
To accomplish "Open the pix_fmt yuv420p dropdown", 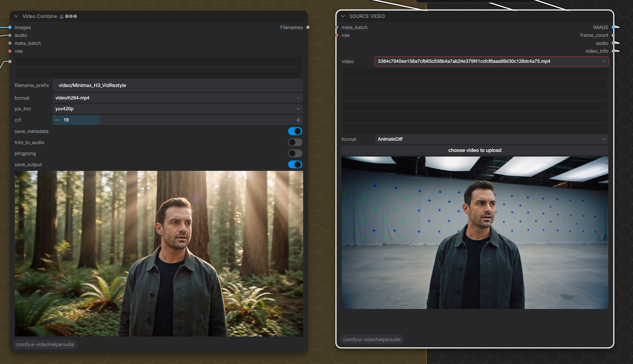I will [178, 109].
